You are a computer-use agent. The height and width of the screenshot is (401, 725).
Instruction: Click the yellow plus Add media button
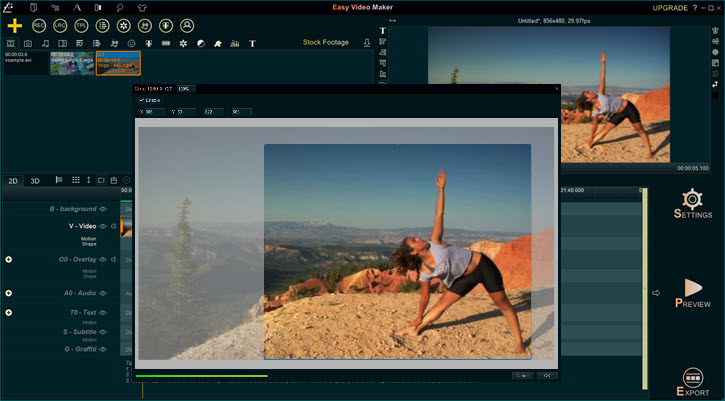[x=15, y=24]
